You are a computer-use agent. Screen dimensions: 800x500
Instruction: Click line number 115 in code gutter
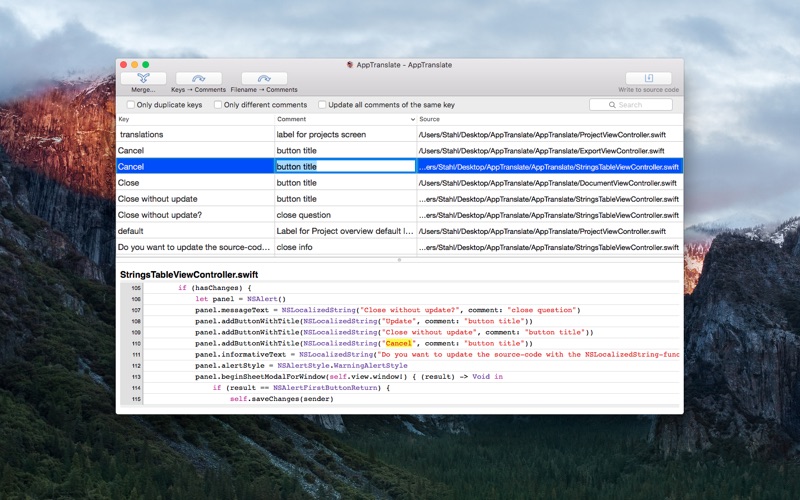coord(136,399)
